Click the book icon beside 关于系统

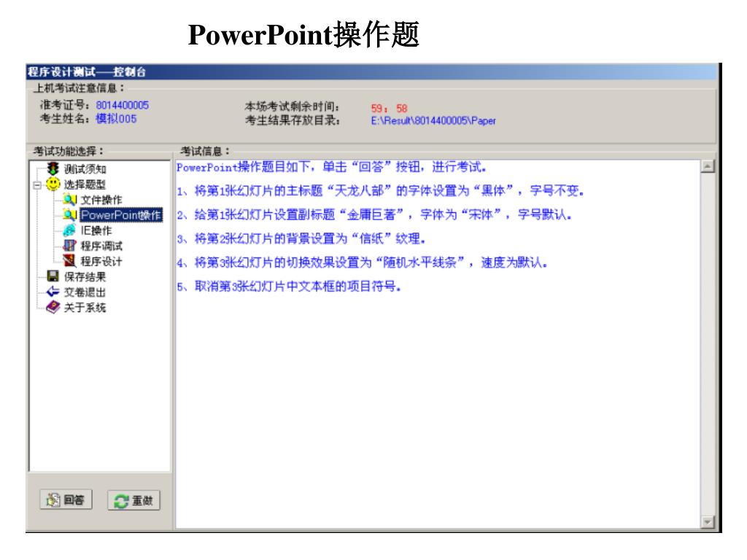pos(53,307)
